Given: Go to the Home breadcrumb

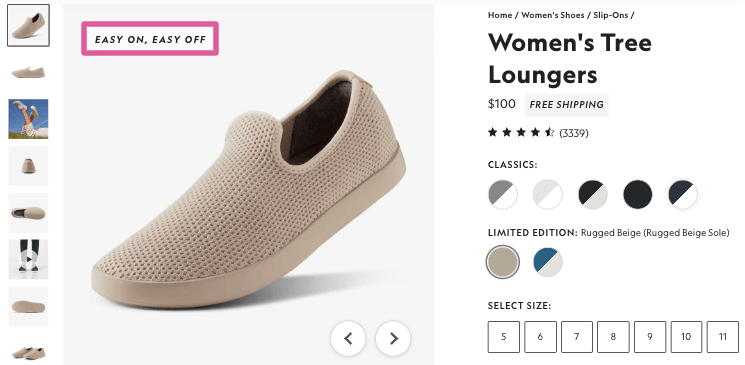Looking at the screenshot, I should [x=500, y=15].
